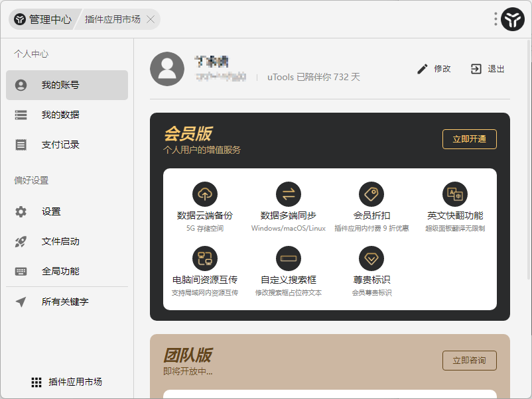Open the 数据多端同步 sync feature icon
Image resolution: width=532 pixels, height=399 pixels.
click(288, 194)
